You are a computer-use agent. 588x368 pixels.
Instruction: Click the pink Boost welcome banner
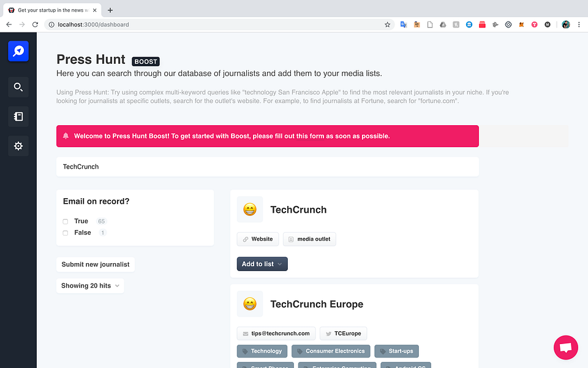point(268,136)
